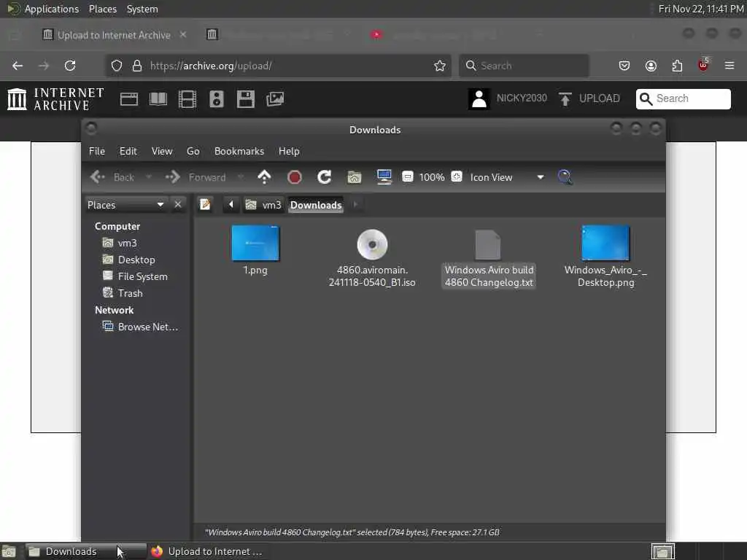Screen dimensions: 747x560
Task: Open Internet Archive audio speaker icon
Action: [216, 99]
